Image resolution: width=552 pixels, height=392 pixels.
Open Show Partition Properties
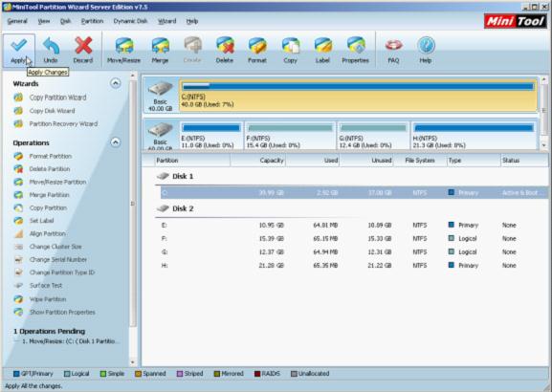click(x=62, y=312)
